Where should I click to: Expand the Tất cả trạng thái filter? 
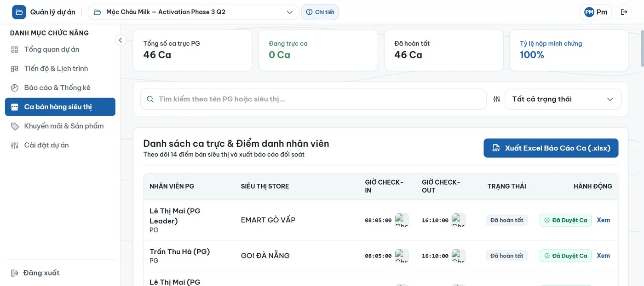tap(563, 99)
